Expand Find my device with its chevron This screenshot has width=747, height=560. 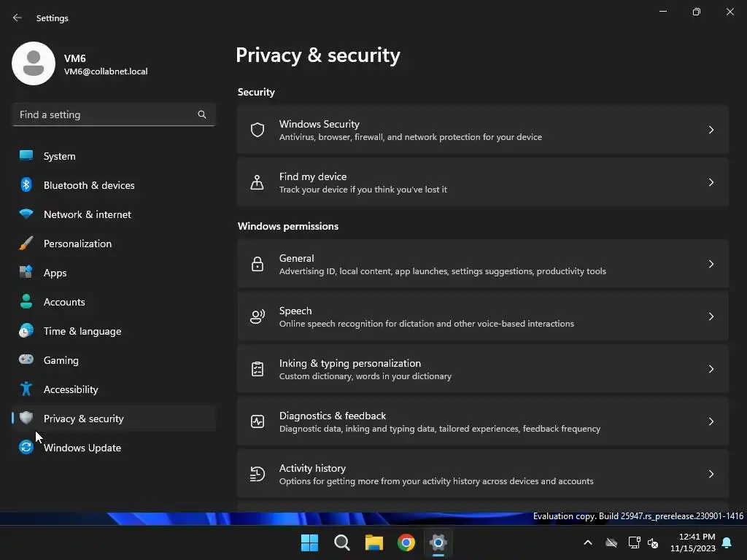pyautogui.click(x=711, y=182)
